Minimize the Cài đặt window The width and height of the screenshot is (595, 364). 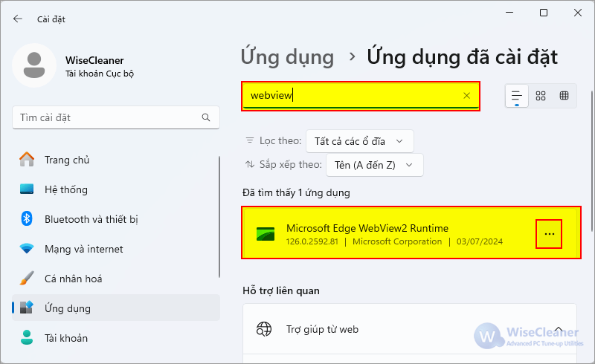click(x=509, y=13)
